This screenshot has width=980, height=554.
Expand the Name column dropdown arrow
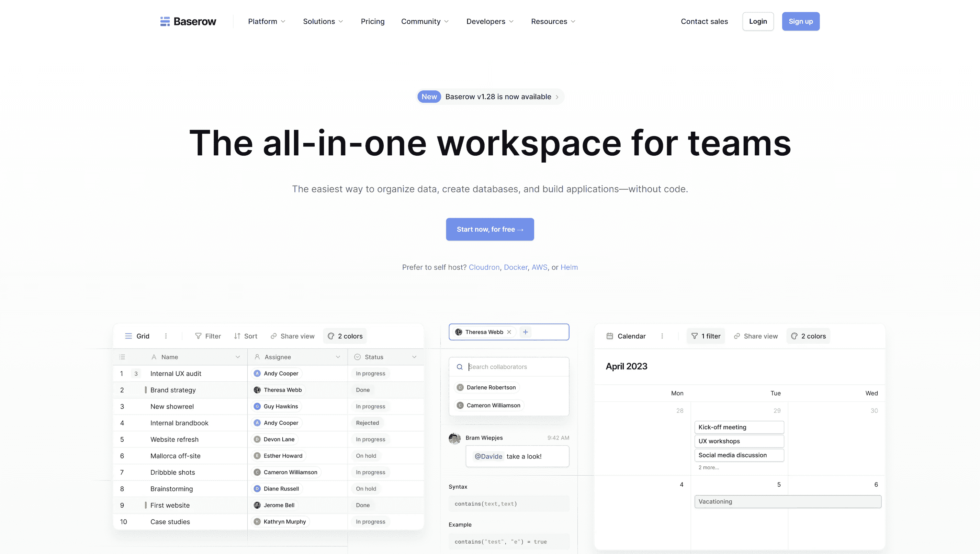[x=238, y=357]
